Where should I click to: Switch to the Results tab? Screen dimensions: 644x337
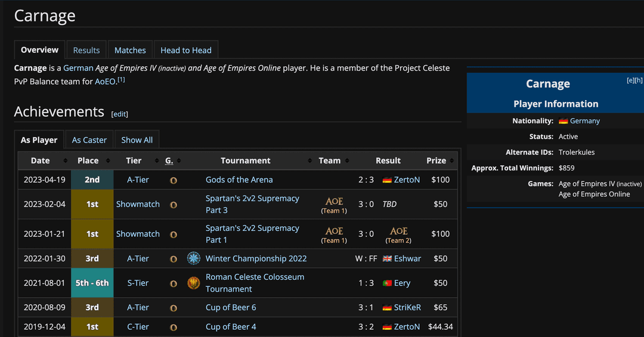coord(86,50)
